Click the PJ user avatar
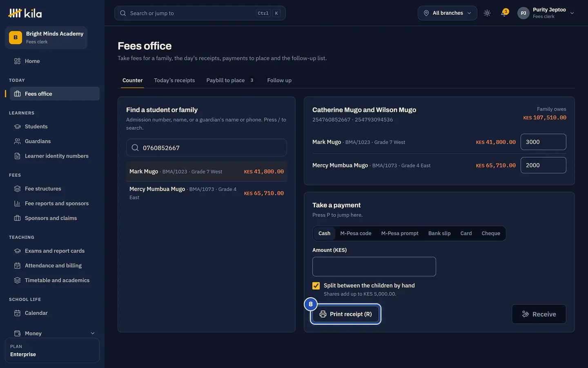588x368 pixels. click(x=523, y=13)
